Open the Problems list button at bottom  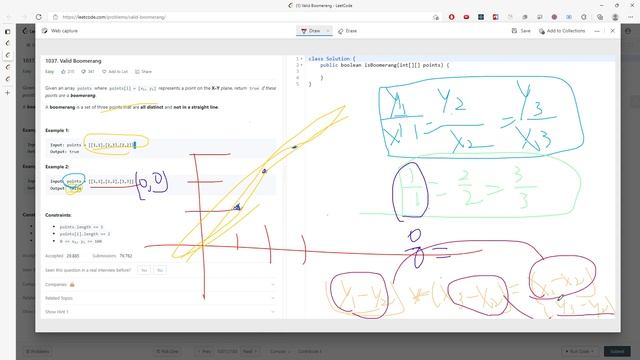38,351
